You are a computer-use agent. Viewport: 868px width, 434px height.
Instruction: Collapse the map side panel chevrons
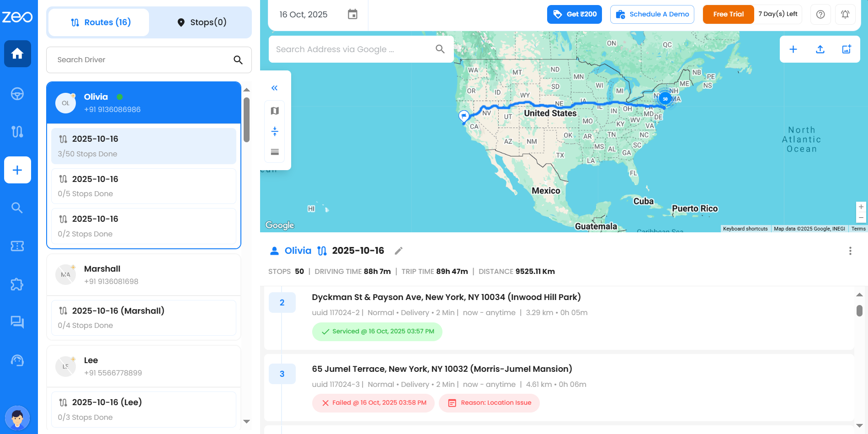coord(275,88)
